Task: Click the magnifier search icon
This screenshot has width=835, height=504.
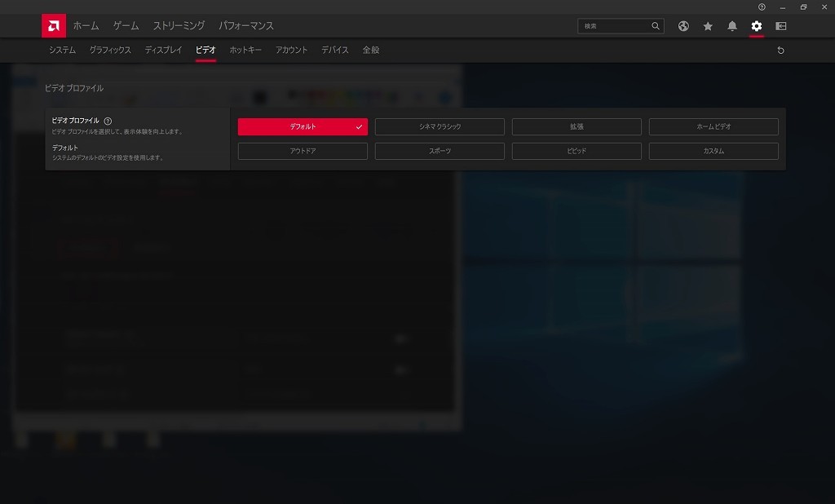Action: tap(656, 25)
